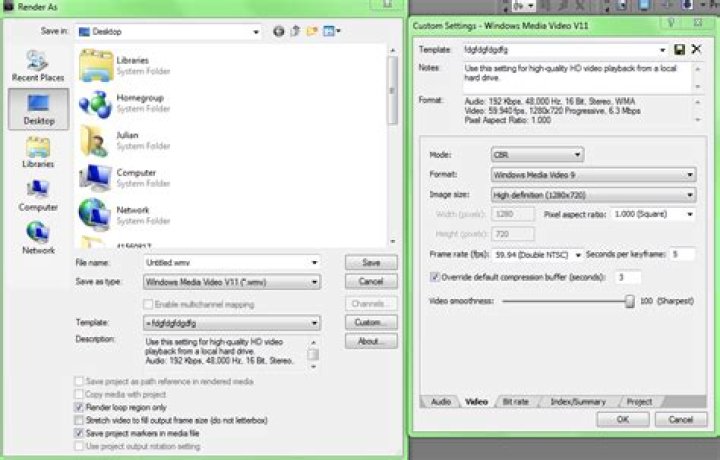Click the Save Template floppy disk icon

[680, 49]
